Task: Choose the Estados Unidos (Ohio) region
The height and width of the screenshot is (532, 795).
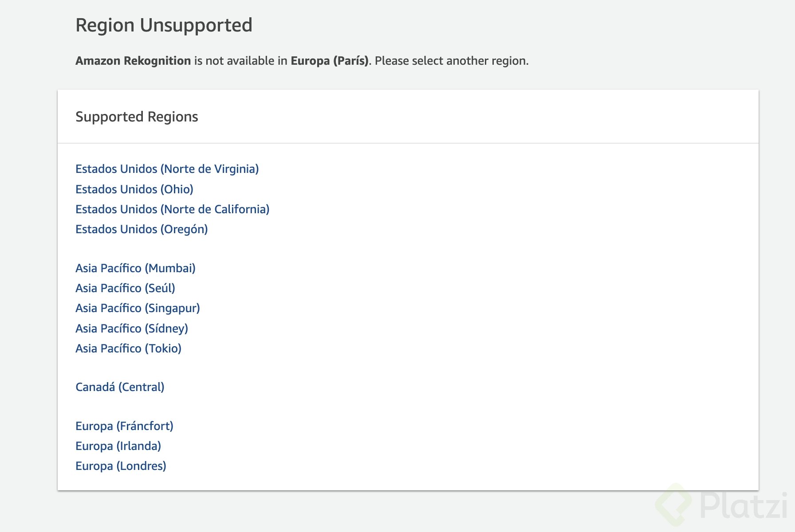Action: [134, 189]
